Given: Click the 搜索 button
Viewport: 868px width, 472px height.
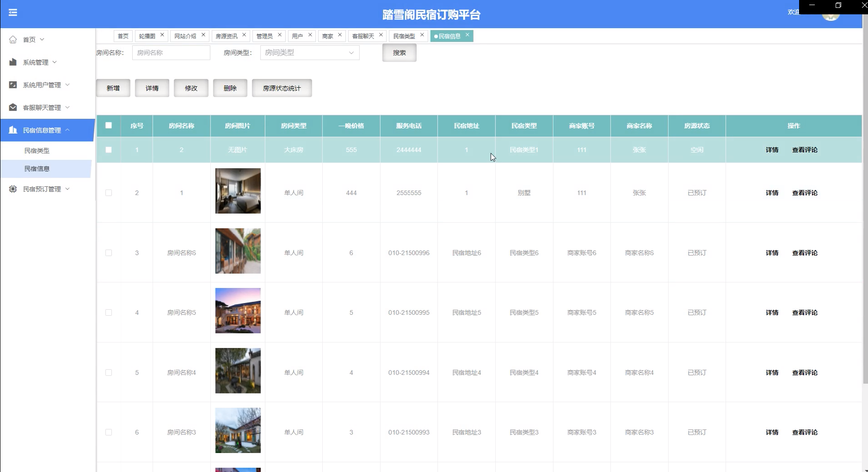Looking at the screenshot, I should click(x=400, y=53).
